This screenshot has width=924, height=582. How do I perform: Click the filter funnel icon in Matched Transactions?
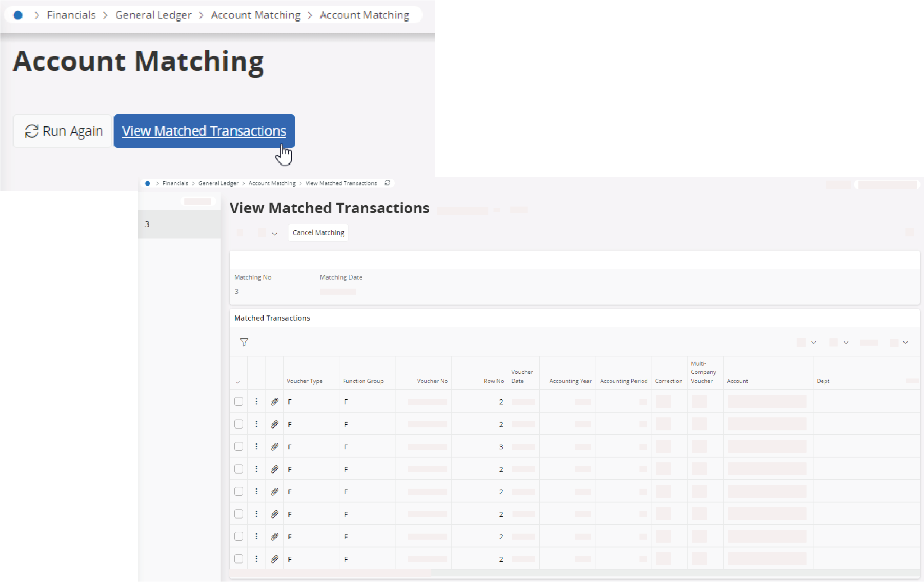point(244,342)
